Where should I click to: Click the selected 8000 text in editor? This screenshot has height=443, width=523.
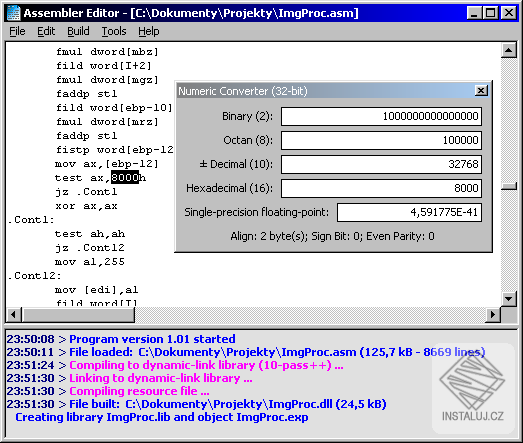click(x=125, y=178)
